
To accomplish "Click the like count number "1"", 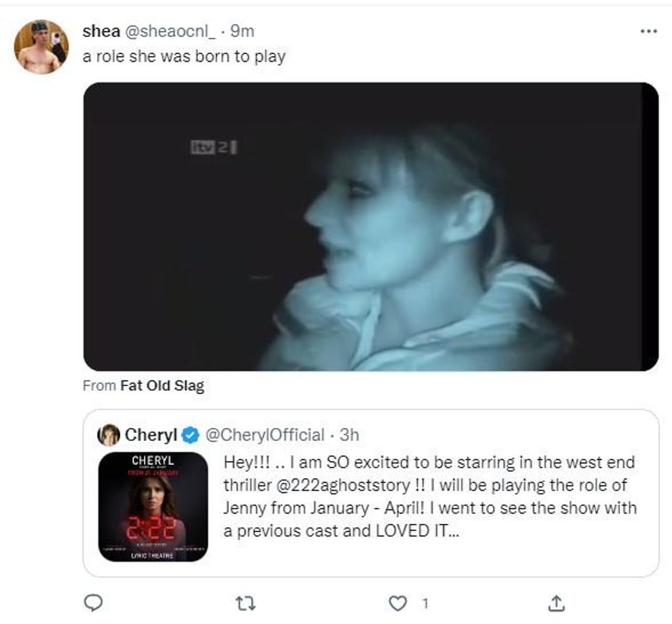I will point(425,603).
